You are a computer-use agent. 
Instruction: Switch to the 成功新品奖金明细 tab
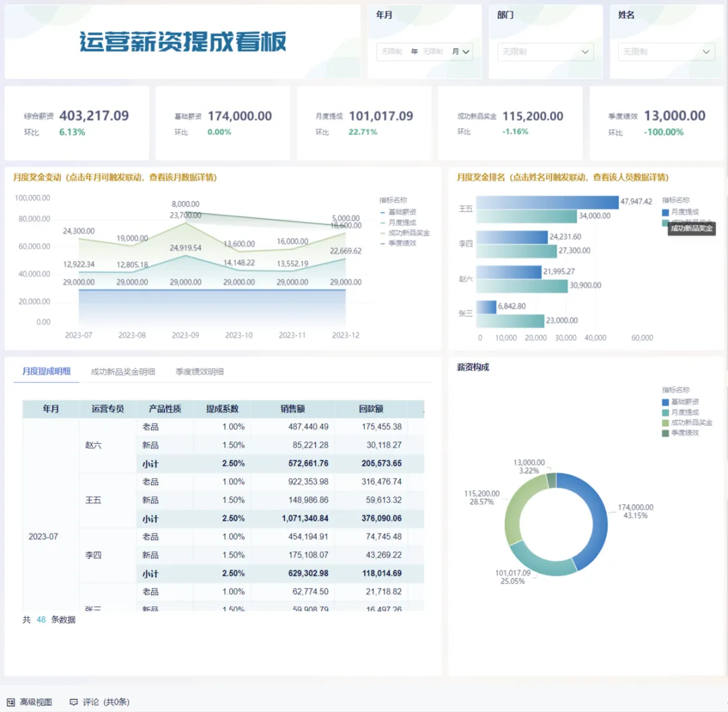click(123, 372)
